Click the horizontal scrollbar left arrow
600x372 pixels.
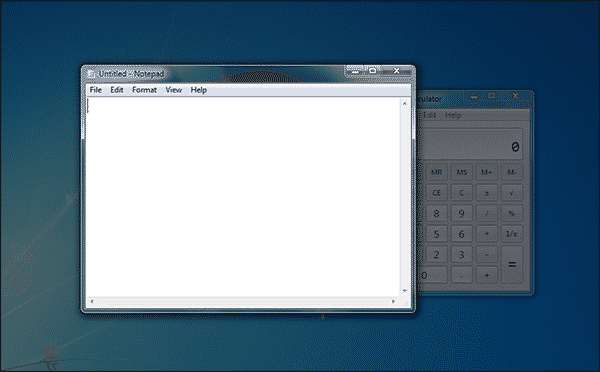pos(92,302)
